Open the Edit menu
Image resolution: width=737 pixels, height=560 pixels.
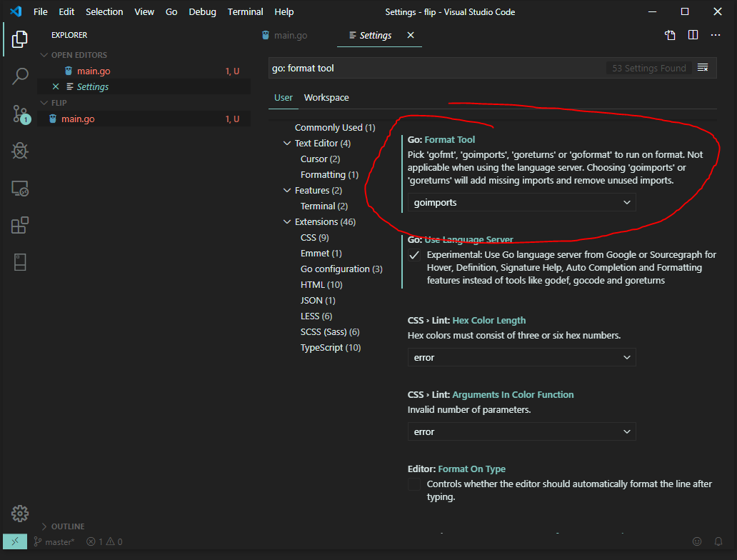[66, 11]
